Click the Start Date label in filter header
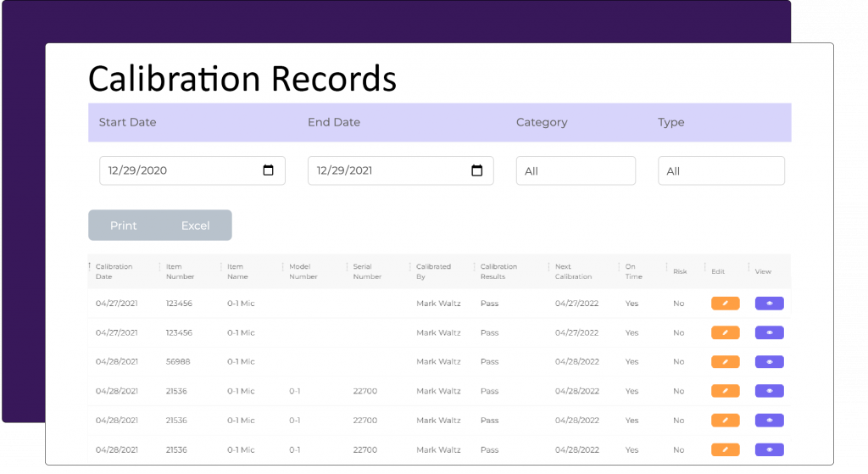 click(127, 122)
